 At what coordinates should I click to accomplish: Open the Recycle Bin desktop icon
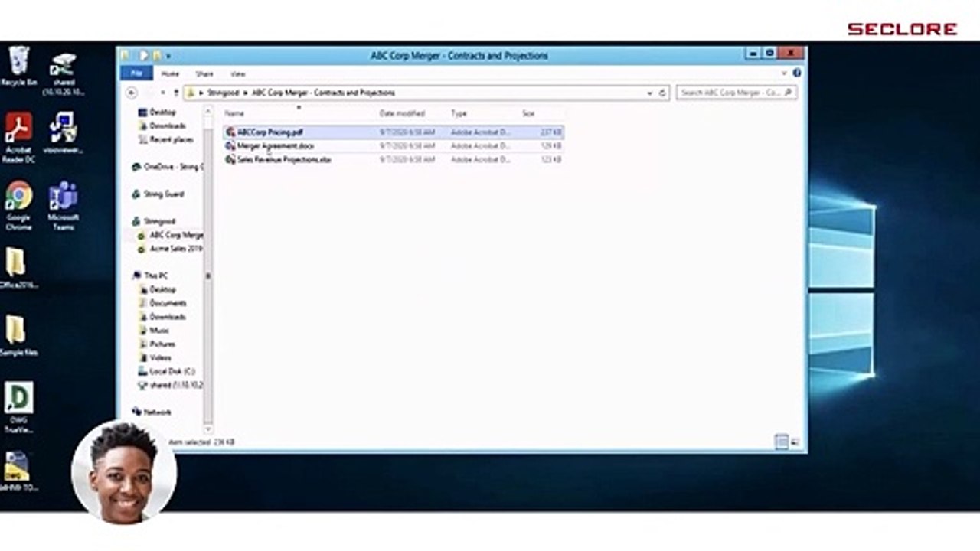(x=19, y=66)
